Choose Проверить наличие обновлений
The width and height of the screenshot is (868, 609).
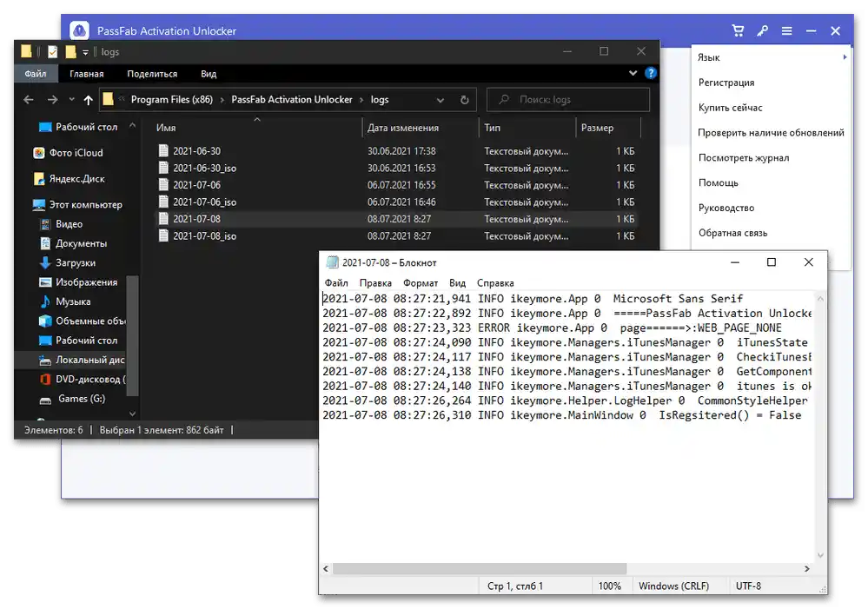click(771, 132)
